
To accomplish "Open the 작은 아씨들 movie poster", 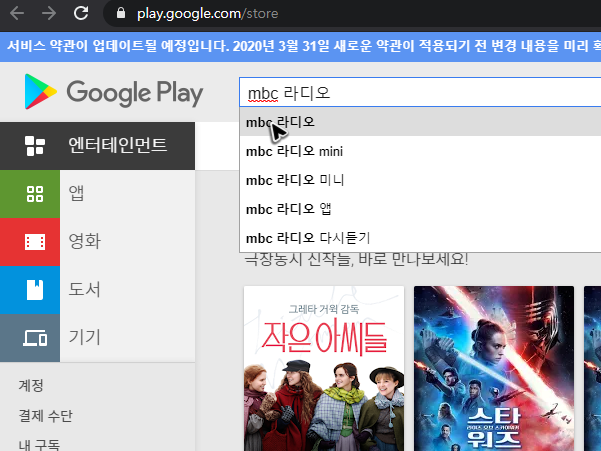I will tap(324, 368).
